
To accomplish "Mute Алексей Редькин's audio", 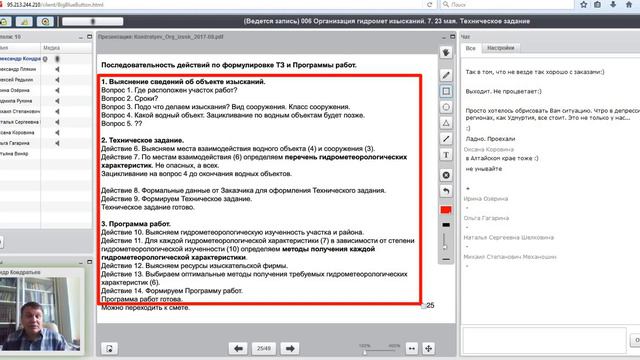I will pyautogui.click(x=58, y=80).
